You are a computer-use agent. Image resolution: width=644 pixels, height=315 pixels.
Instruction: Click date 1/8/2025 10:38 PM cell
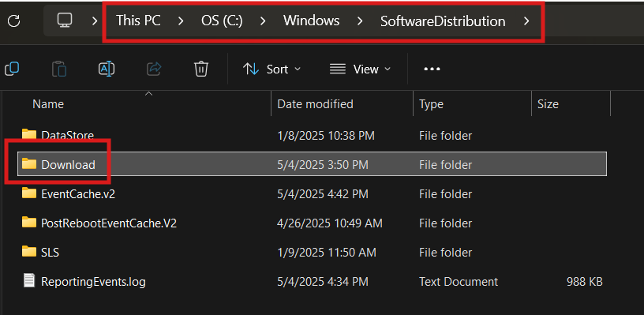(326, 135)
